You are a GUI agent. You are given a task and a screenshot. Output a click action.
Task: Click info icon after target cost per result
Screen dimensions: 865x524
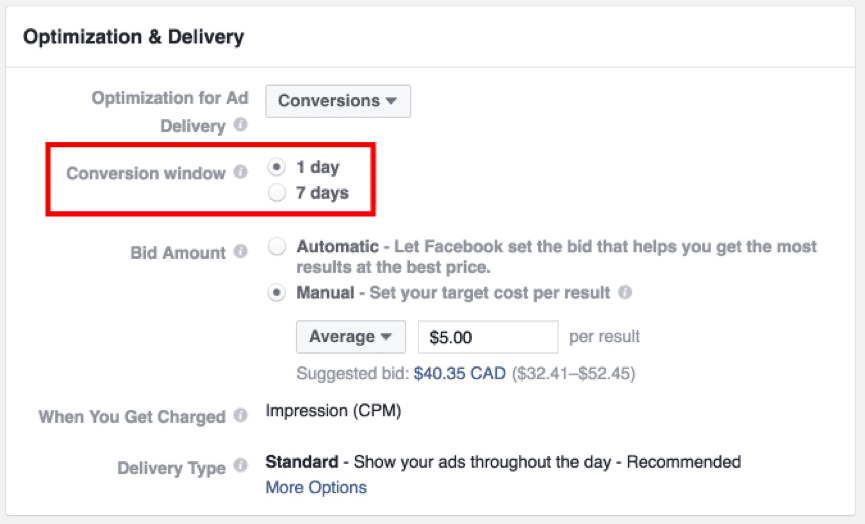click(x=625, y=294)
